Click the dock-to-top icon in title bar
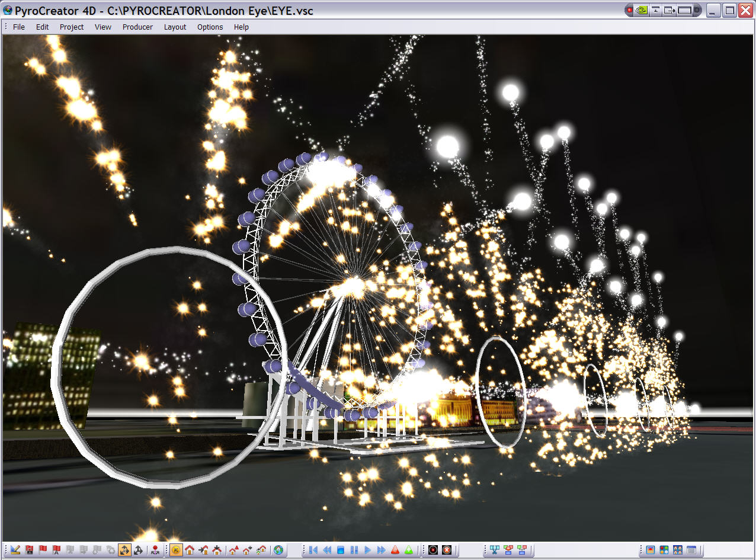 click(656, 10)
